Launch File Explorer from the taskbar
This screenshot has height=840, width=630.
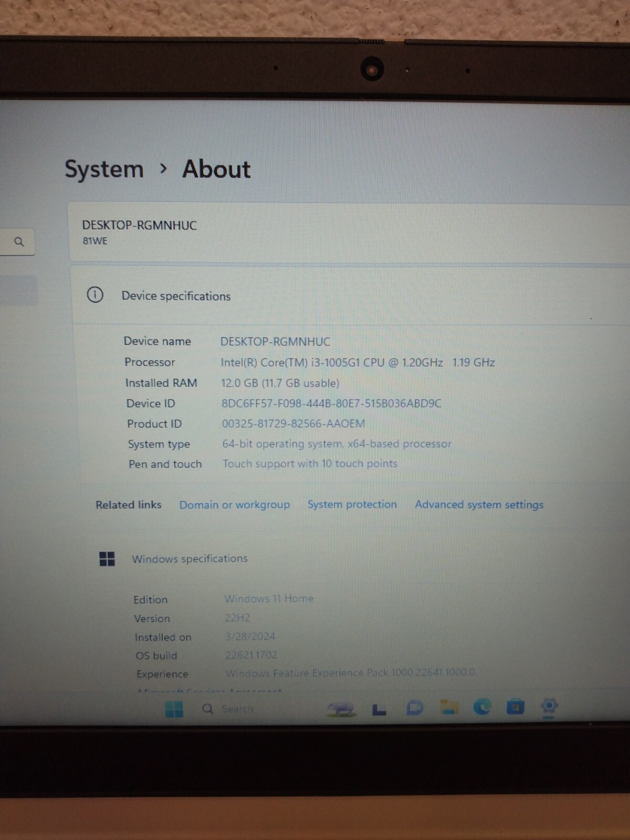pyautogui.click(x=449, y=708)
